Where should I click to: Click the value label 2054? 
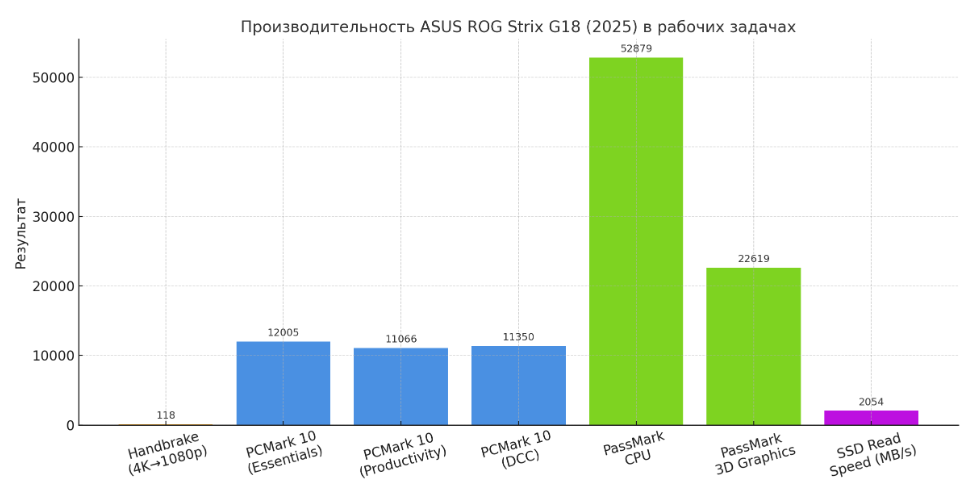(x=871, y=402)
